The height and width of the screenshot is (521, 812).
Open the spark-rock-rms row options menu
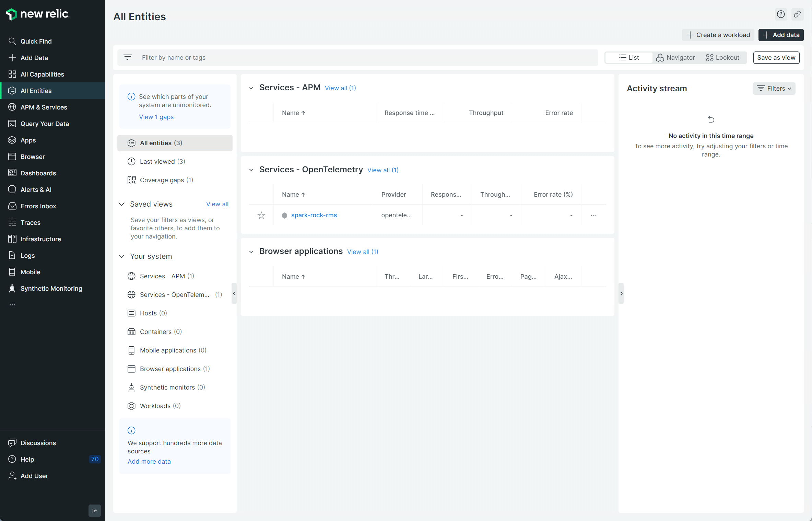point(594,215)
